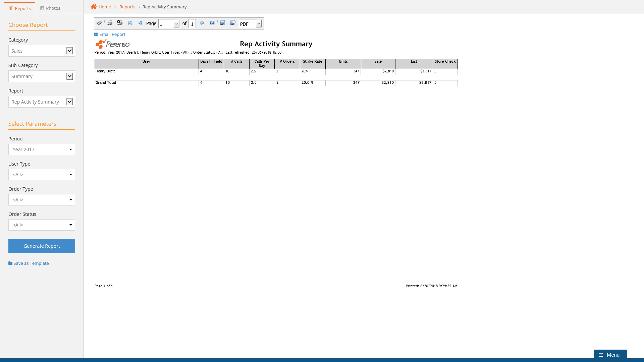Screen dimensions: 644x362
Task: Select the Reports tab
Action: [x=20, y=8]
